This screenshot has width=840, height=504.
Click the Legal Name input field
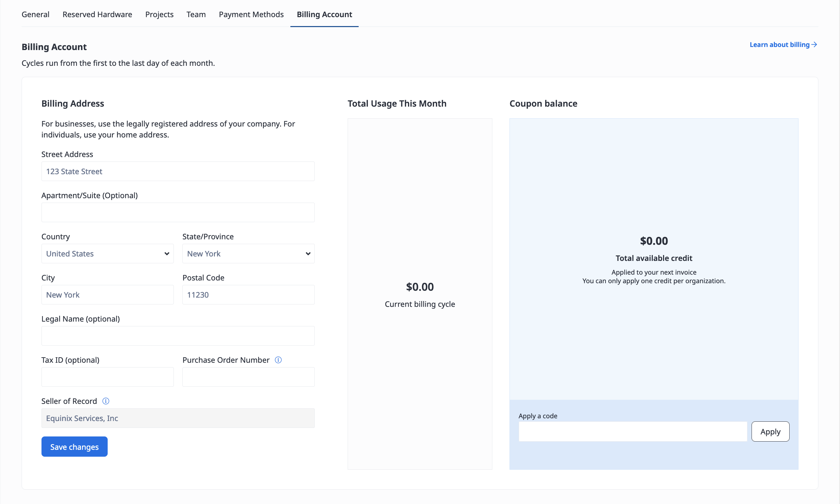click(x=178, y=336)
